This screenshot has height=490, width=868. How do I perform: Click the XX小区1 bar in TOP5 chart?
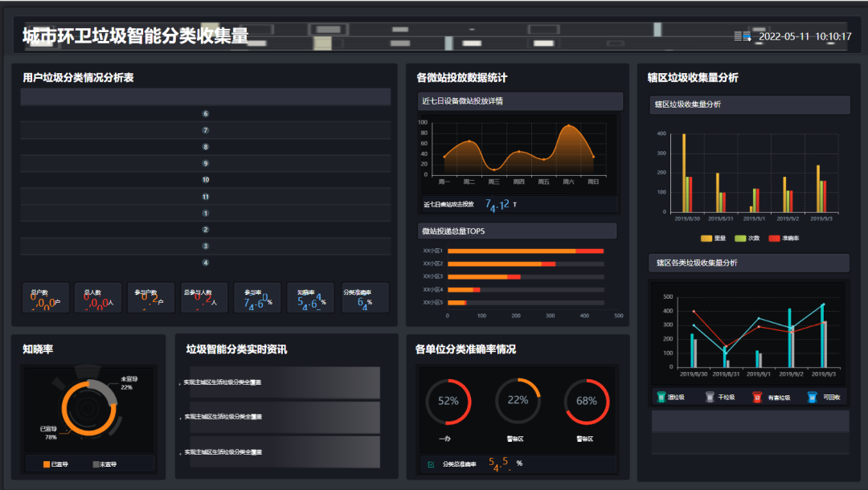click(x=526, y=251)
